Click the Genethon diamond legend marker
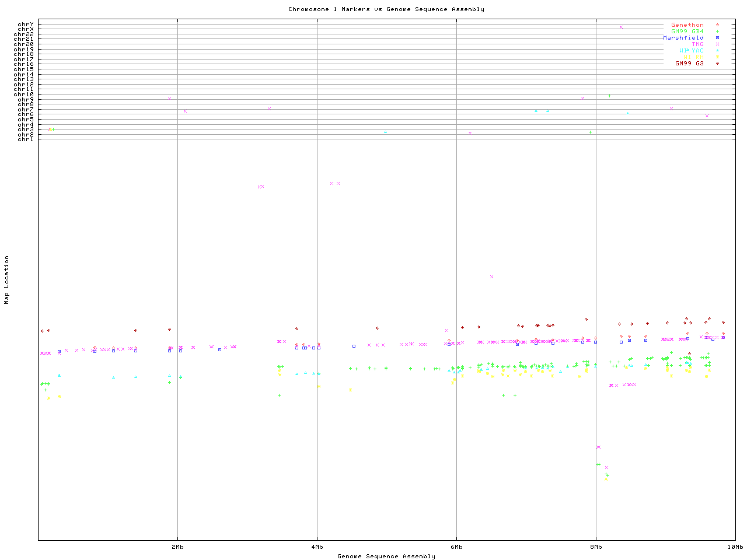 pyautogui.click(x=717, y=25)
